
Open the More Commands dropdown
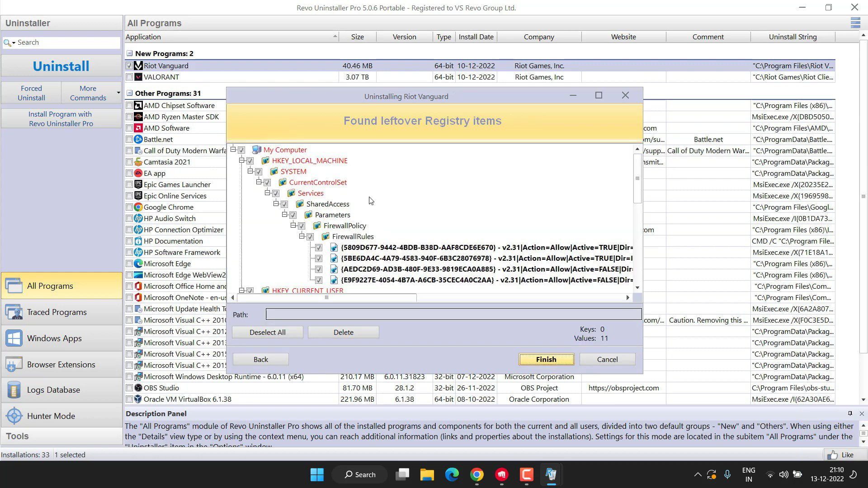click(92, 93)
